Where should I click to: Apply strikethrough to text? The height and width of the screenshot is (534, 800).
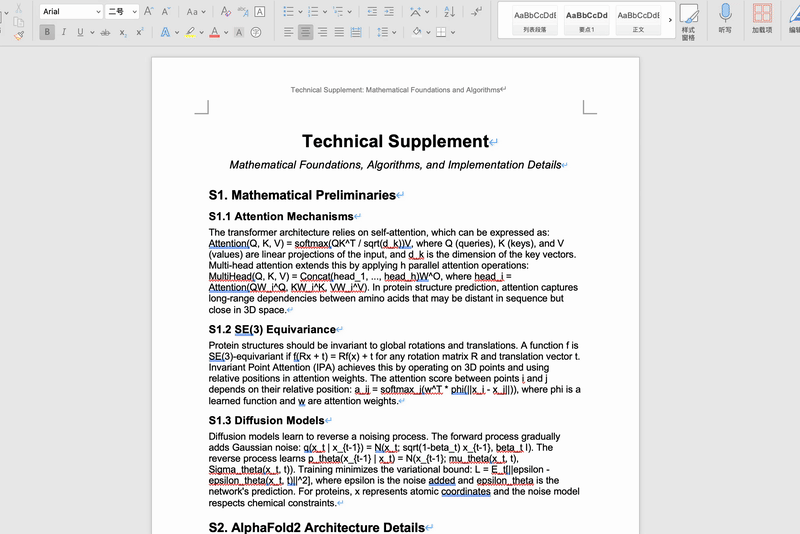coord(105,32)
